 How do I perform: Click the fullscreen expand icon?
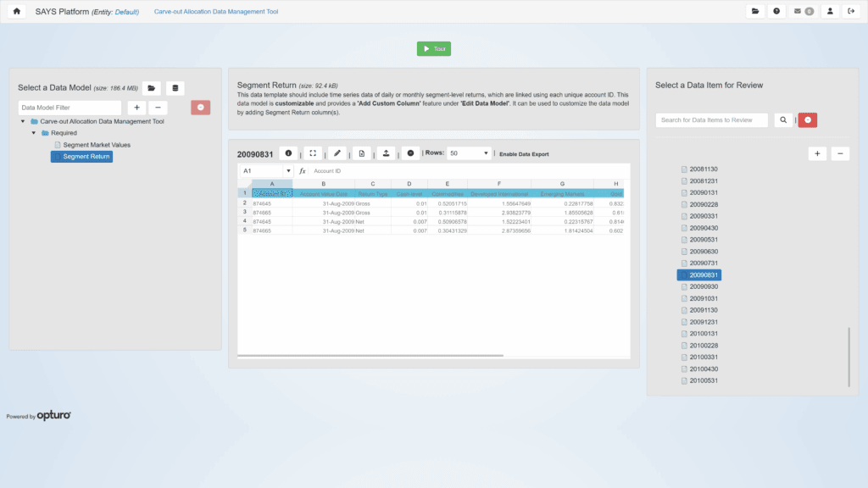tap(313, 153)
